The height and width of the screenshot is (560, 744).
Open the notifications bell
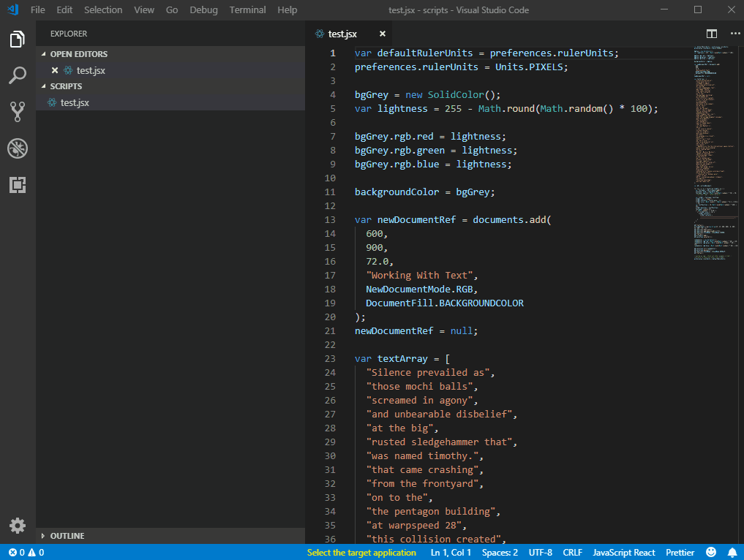732,553
